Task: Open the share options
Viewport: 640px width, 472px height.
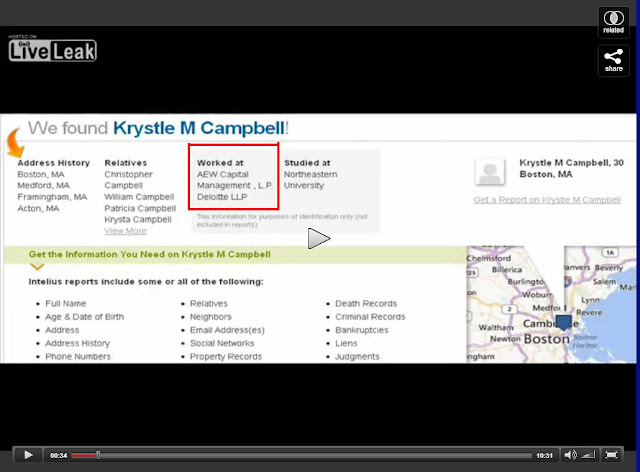Action: 613,60
